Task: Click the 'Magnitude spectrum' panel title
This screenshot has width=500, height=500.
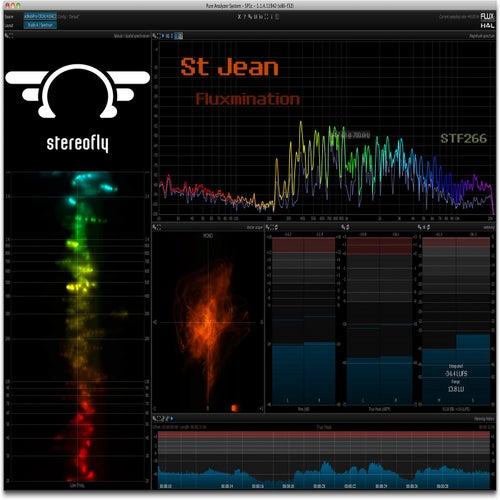Action: 482,36
